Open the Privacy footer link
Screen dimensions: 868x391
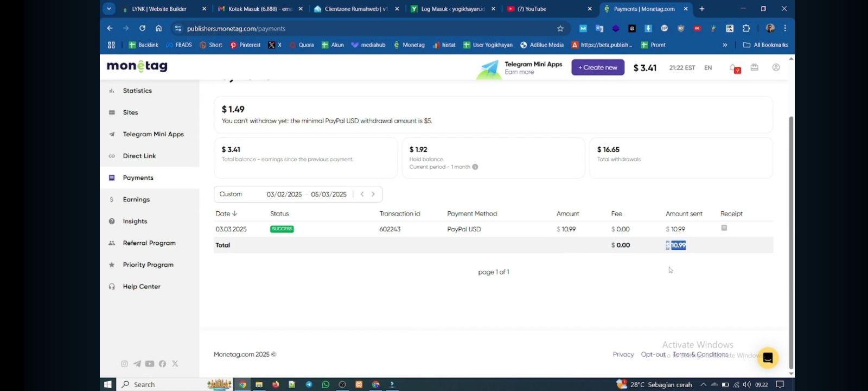click(x=623, y=355)
